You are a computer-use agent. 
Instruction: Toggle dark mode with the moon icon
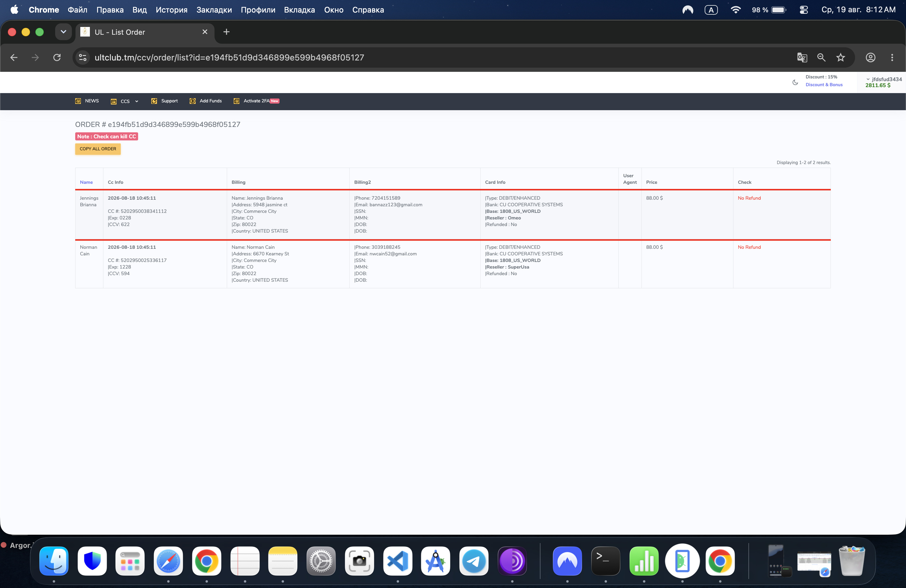click(795, 82)
